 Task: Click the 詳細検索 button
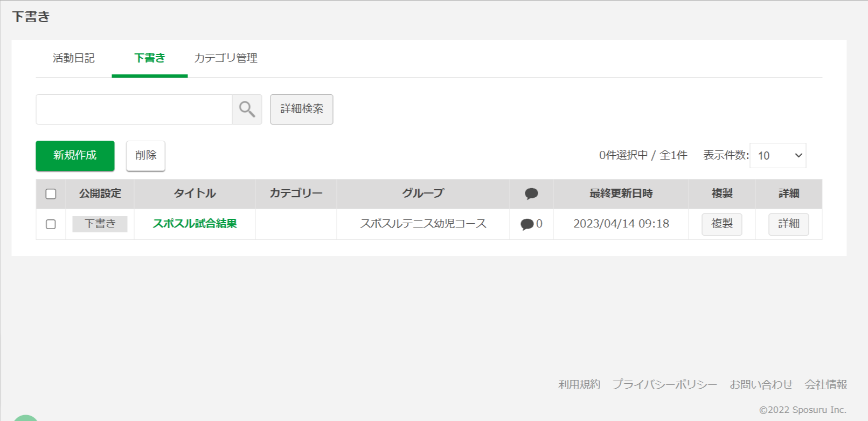coord(302,109)
